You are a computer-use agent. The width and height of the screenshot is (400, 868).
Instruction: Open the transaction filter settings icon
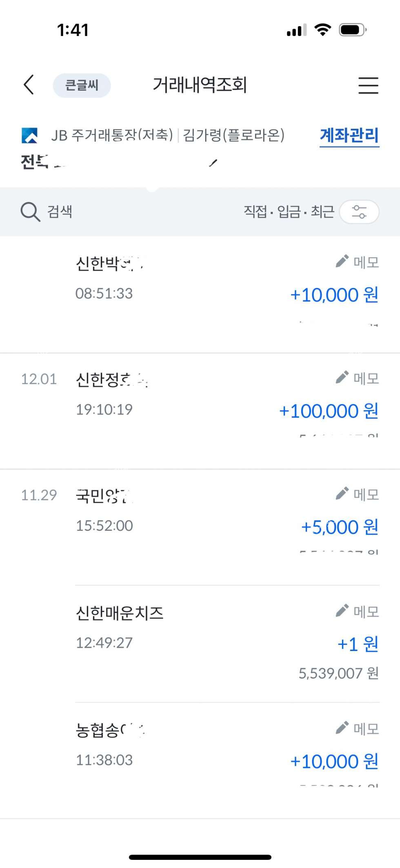(359, 212)
